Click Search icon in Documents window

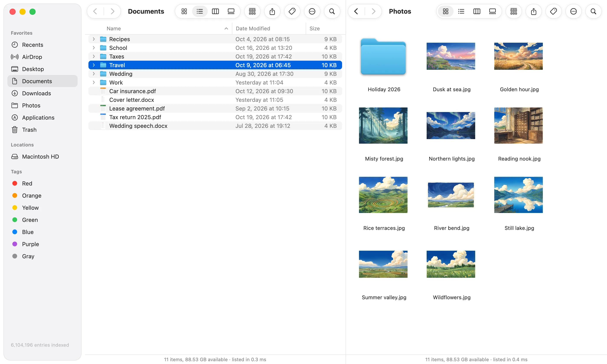click(x=332, y=11)
